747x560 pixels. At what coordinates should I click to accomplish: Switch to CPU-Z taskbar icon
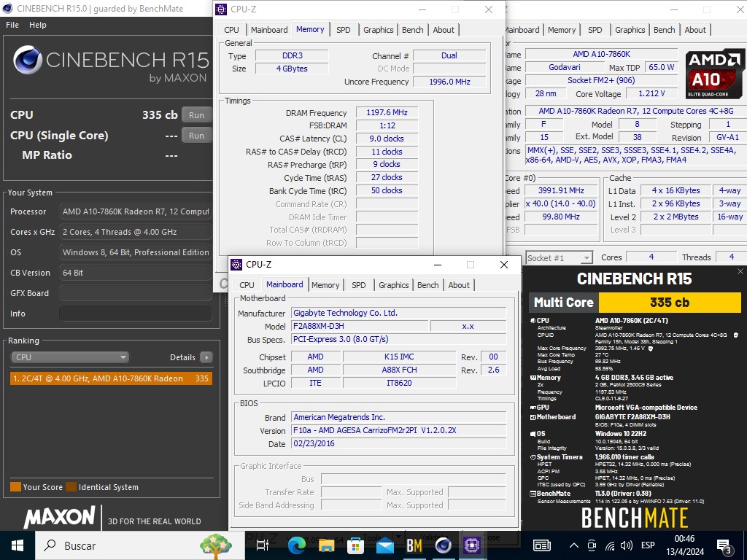(472, 545)
